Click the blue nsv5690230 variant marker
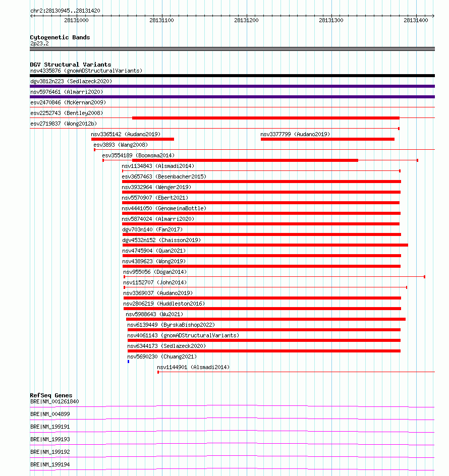 point(129,362)
